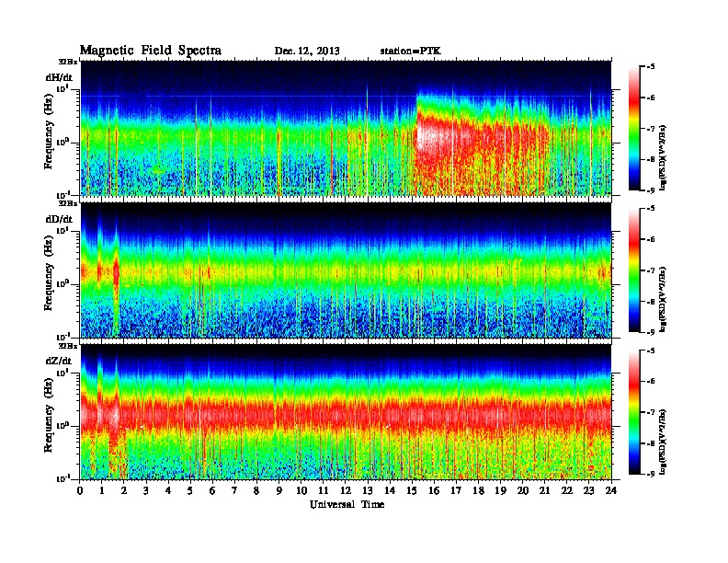
Task: Click the colorbar beside the dZ/dt panel
Action: [634, 412]
